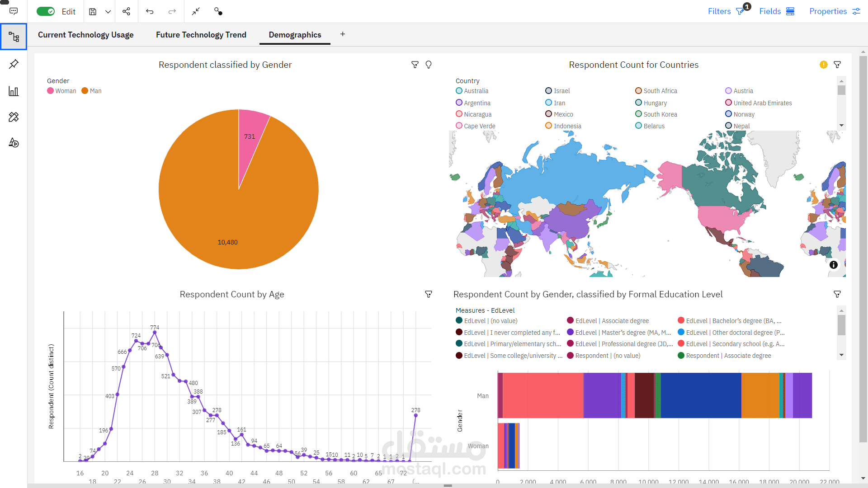Click the Save icon in toolbar
The width and height of the screenshot is (868, 488).
93,11
